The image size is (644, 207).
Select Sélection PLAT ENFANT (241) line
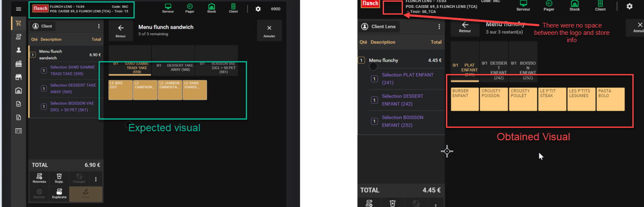click(x=407, y=79)
